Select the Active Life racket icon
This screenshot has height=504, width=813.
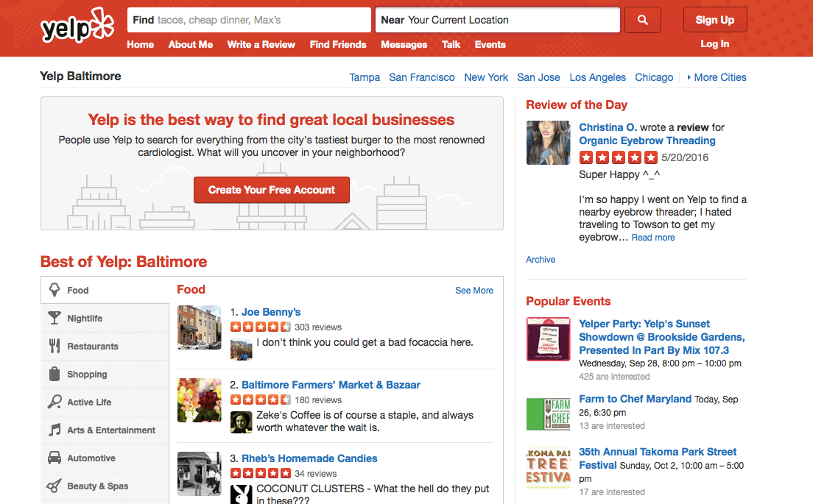[x=54, y=402]
